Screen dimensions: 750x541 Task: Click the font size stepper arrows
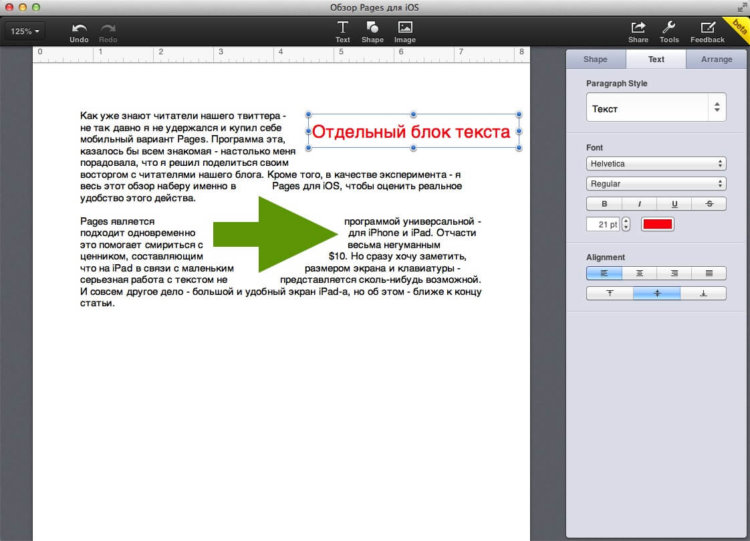[626, 224]
